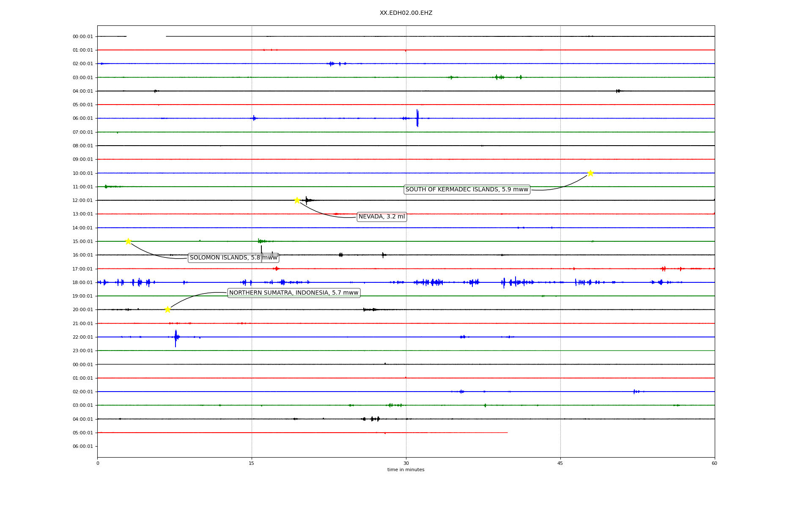Click the yellow star on the 10:00:01 trace
Screen dimensions: 812x508
590,173
